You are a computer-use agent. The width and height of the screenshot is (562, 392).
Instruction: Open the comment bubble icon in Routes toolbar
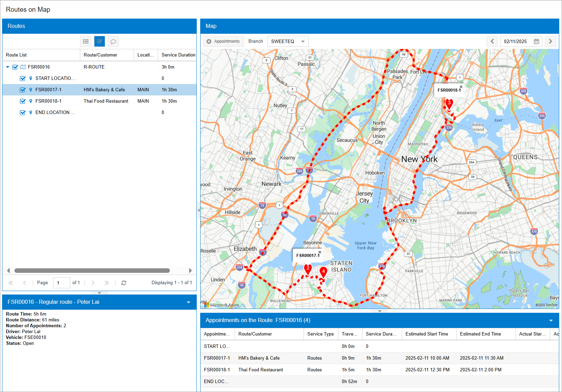pos(113,41)
